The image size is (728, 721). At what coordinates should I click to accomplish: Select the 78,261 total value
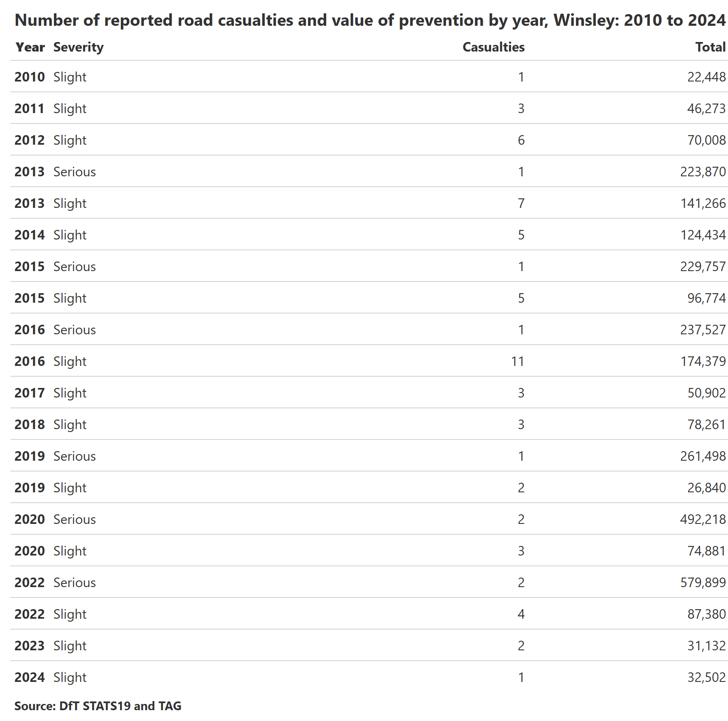(706, 425)
